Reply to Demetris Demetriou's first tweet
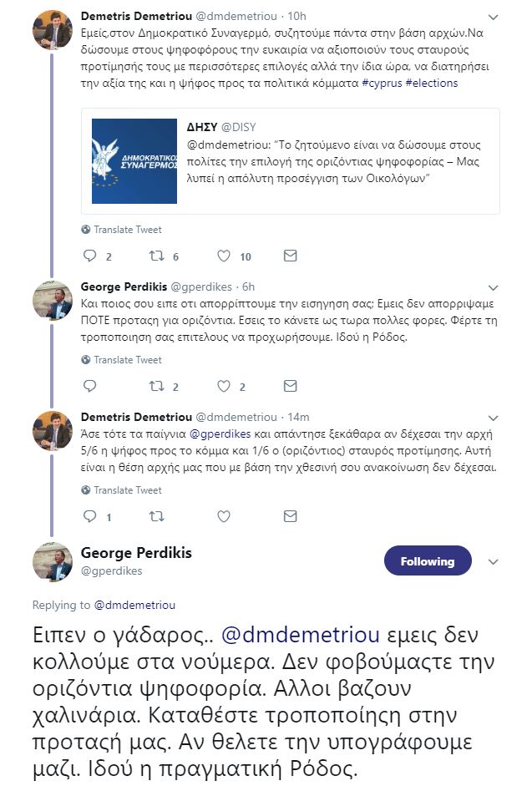This screenshot has height=786, width=532. pos(91,256)
